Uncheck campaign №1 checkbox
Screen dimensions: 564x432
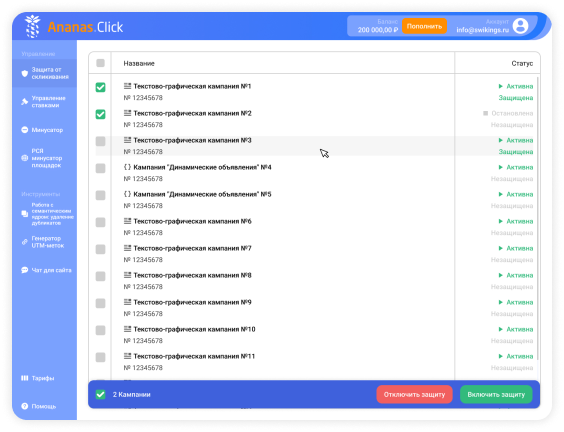[100, 87]
